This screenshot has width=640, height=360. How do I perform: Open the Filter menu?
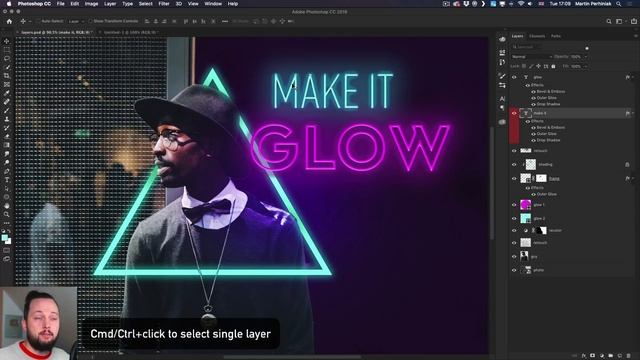pyautogui.click(x=164, y=4)
